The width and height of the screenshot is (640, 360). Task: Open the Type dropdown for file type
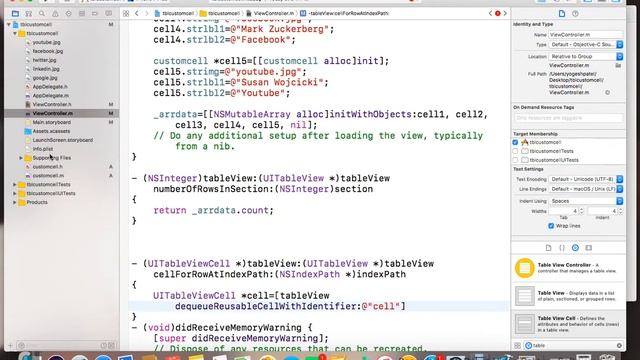click(586, 44)
